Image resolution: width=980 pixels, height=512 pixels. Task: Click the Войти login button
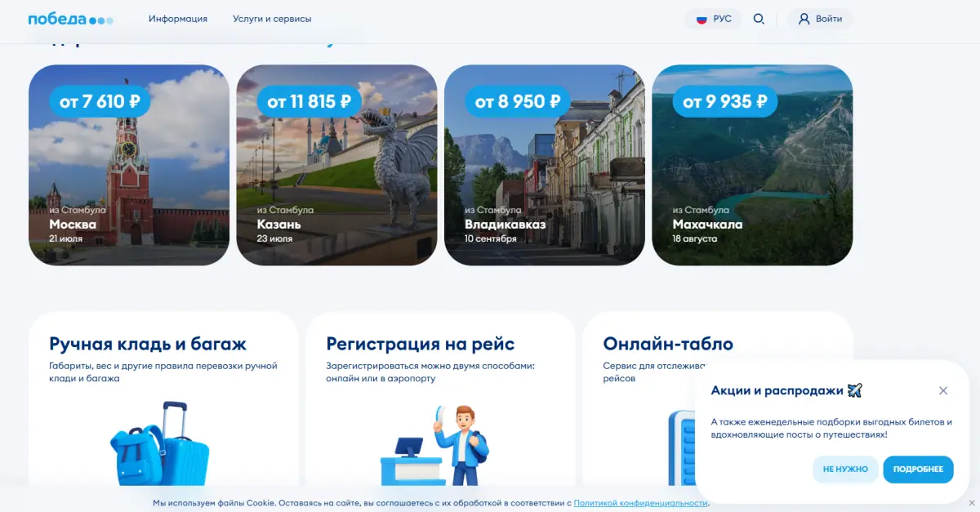tap(820, 19)
